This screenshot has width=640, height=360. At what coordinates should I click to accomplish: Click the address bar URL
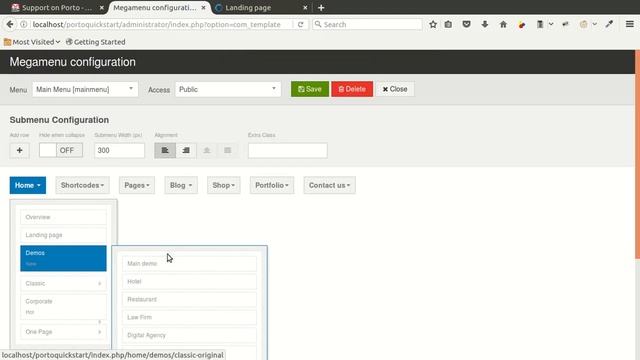pyautogui.click(x=157, y=24)
